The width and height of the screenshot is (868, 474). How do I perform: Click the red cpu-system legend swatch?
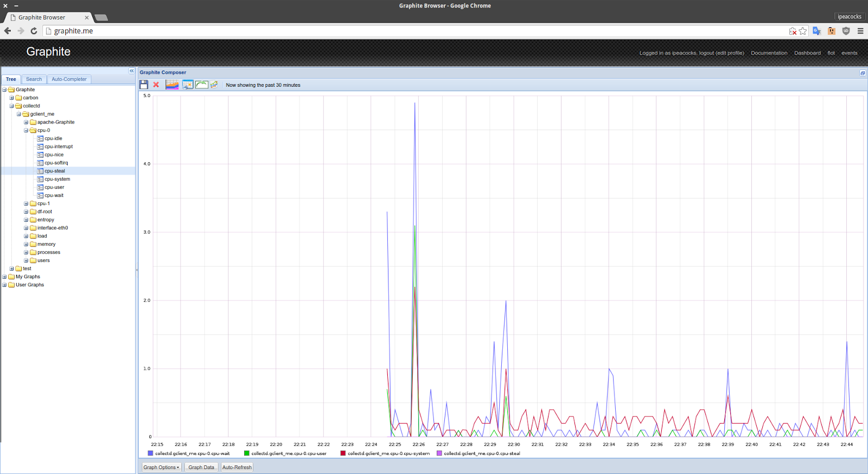point(343,453)
